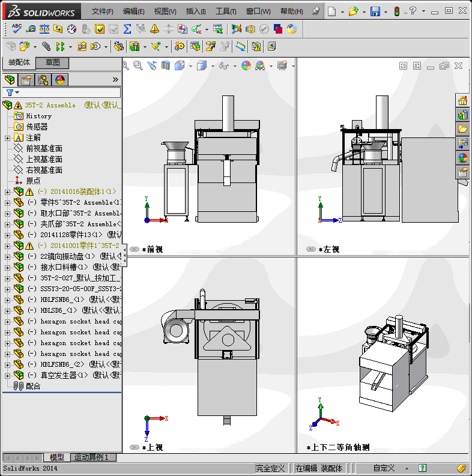This screenshot has height=476, width=472.
Task: Click the ruler with blue arrow icon
Action: (240, 46)
